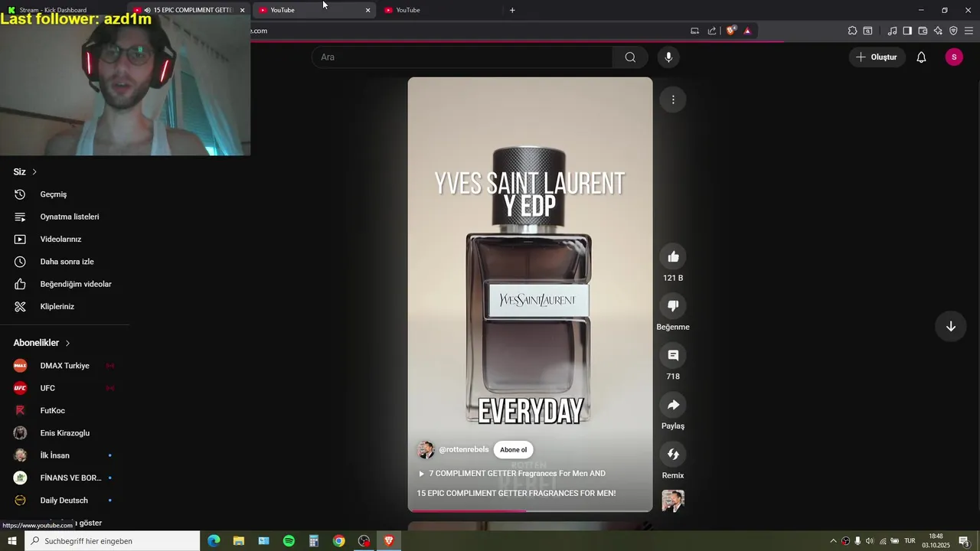980x551 pixels.
Task: Open the sound thumbnail below Remix
Action: (673, 501)
